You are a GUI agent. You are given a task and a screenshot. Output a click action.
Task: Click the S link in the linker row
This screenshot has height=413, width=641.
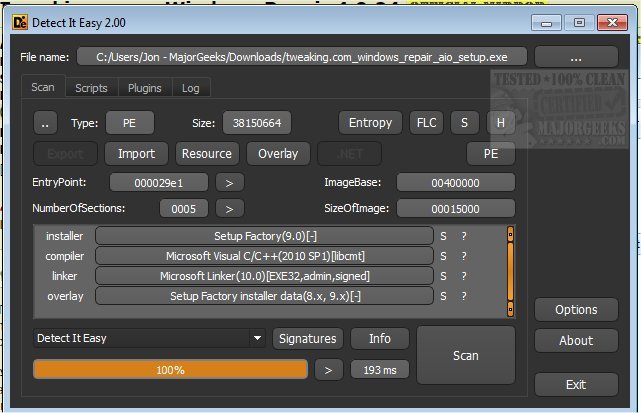(x=443, y=276)
